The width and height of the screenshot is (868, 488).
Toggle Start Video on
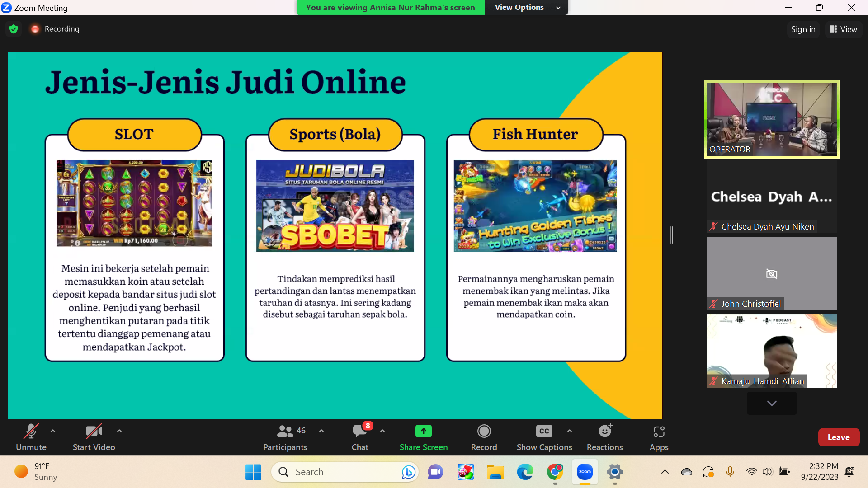click(94, 432)
